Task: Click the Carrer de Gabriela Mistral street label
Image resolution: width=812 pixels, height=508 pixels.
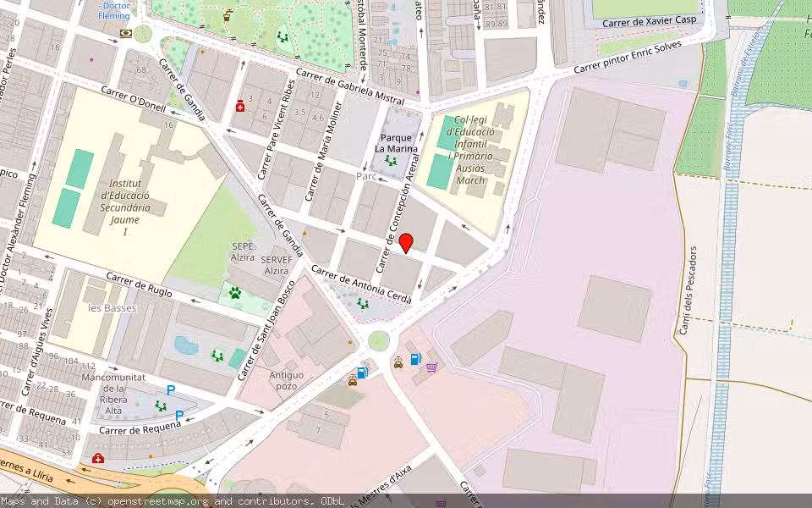Action: pyautogui.click(x=350, y=86)
